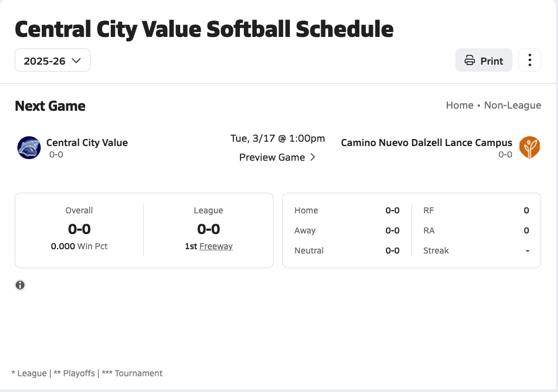This screenshot has height=392, width=558.
Task: Click the Print button
Action: click(x=483, y=60)
